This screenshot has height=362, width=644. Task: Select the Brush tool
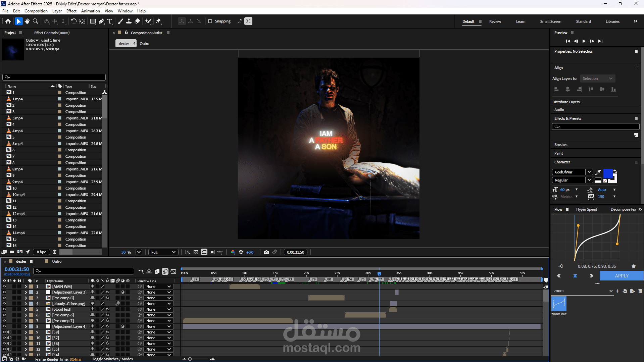[x=120, y=21]
